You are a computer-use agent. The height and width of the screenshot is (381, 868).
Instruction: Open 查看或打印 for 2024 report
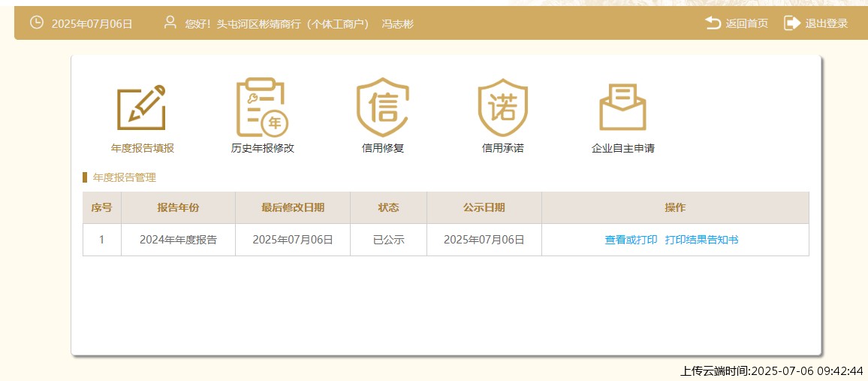(x=631, y=240)
